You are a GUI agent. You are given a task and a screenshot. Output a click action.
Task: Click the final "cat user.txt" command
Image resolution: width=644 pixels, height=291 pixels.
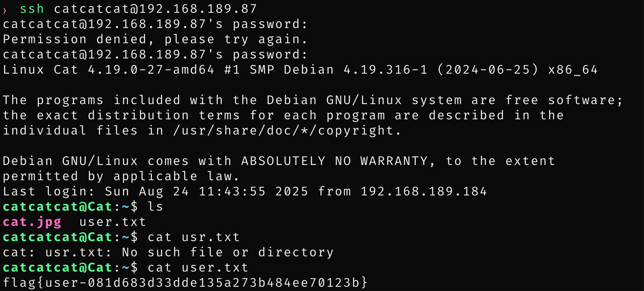198,268
